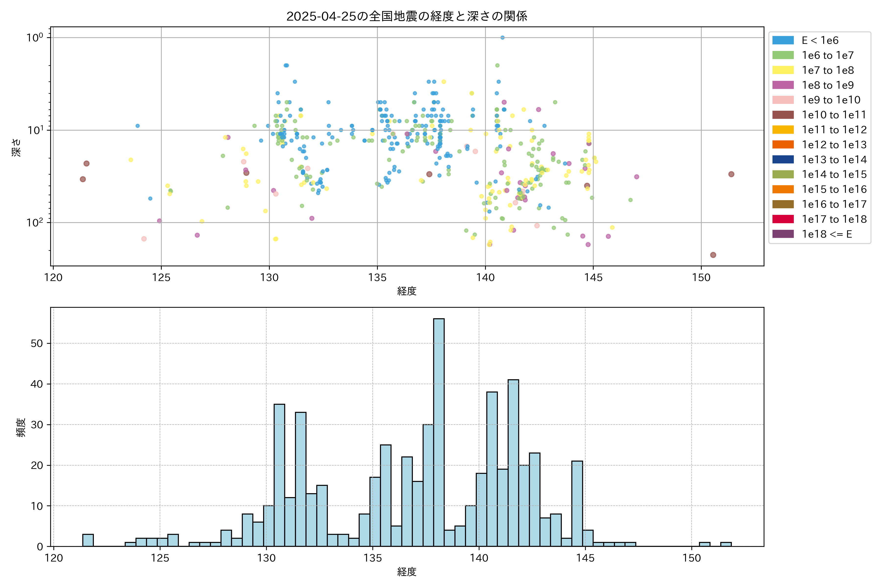Click the blue E < 1e6 legend swatch

tap(783, 40)
